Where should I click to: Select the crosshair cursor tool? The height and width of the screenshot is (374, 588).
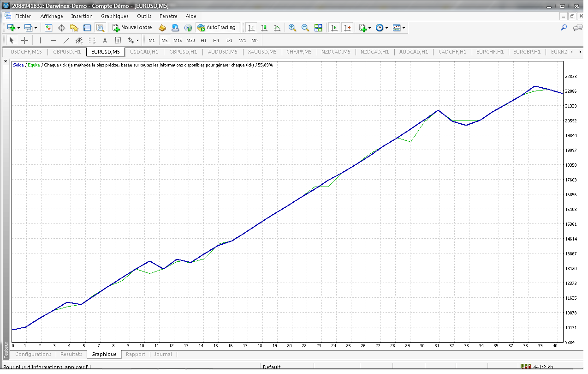pyautogui.click(x=25, y=40)
